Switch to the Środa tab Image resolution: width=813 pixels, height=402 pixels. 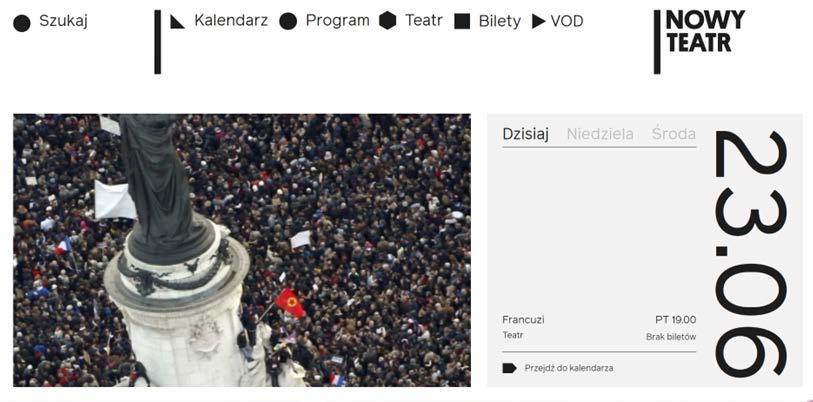(674, 134)
